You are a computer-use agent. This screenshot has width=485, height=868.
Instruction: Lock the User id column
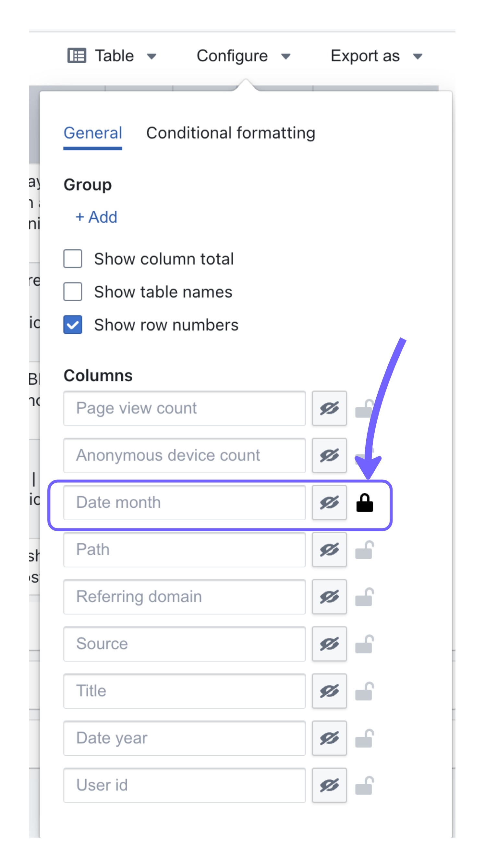click(364, 786)
